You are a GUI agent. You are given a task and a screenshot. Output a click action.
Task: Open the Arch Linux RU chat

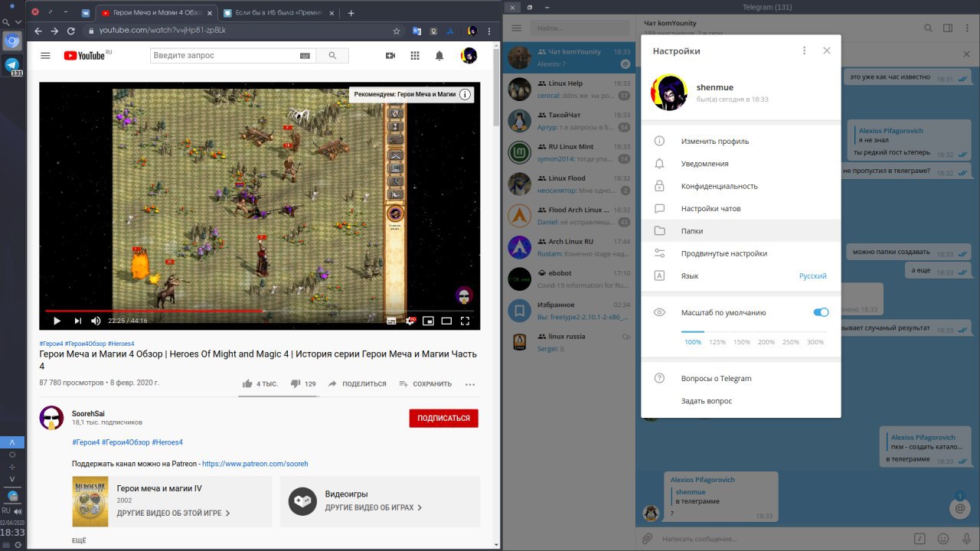(570, 247)
